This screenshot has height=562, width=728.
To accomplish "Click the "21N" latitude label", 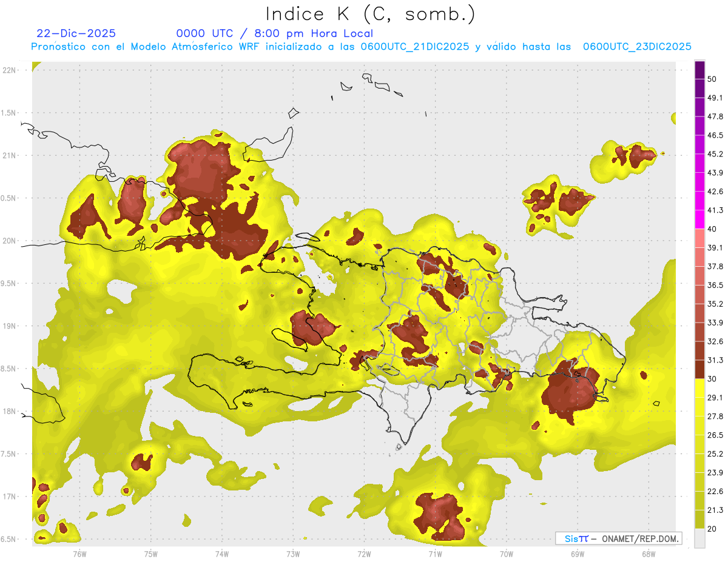I will pyautogui.click(x=9, y=155).
